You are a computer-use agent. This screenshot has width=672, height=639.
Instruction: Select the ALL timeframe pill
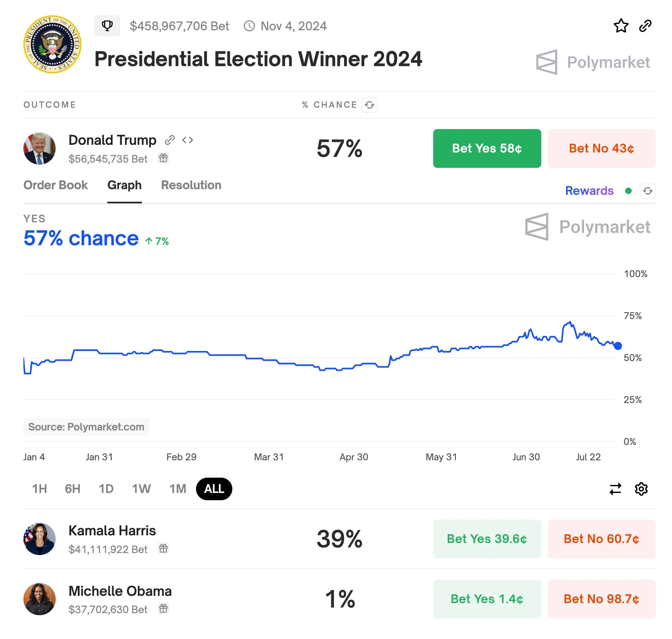coord(214,489)
